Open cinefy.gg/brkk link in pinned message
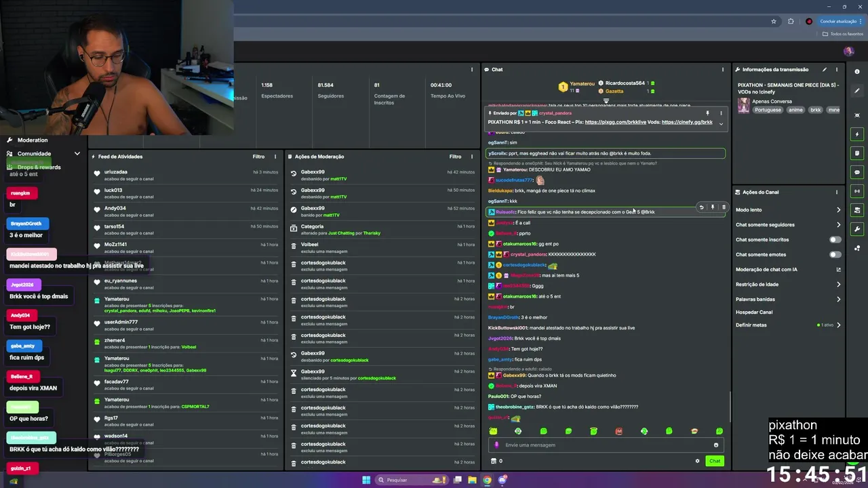 pos(687,123)
